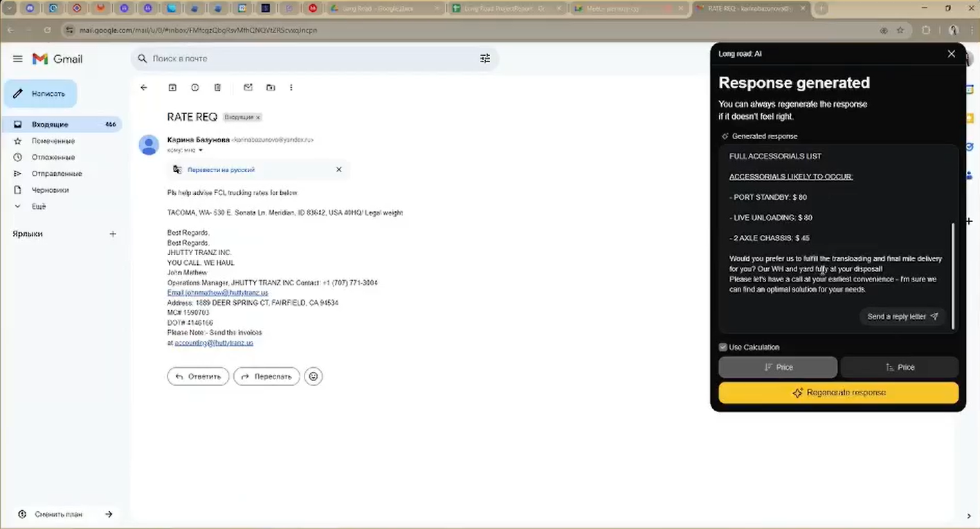Toggle the Use Calculation checkbox
The image size is (980, 529).
723,347
